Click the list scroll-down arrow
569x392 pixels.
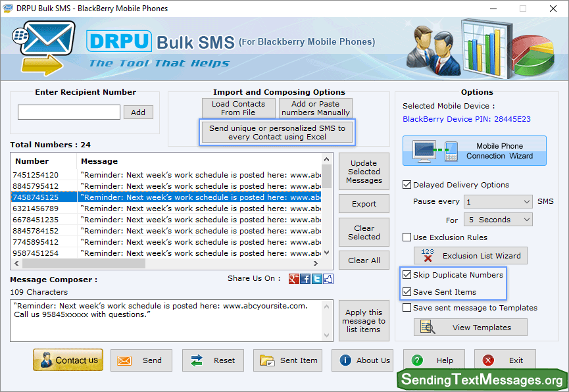point(326,253)
